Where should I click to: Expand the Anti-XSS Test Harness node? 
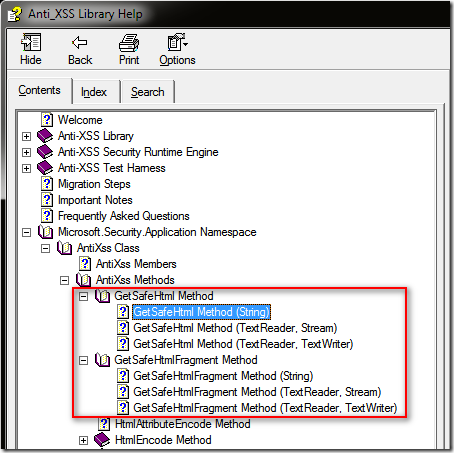pyautogui.click(x=26, y=168)
